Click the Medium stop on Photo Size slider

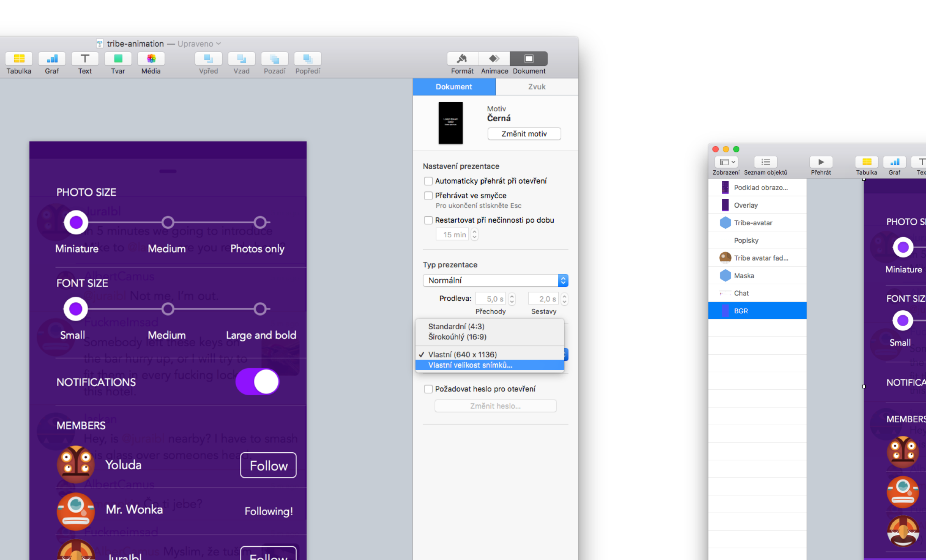coord(168,222)
